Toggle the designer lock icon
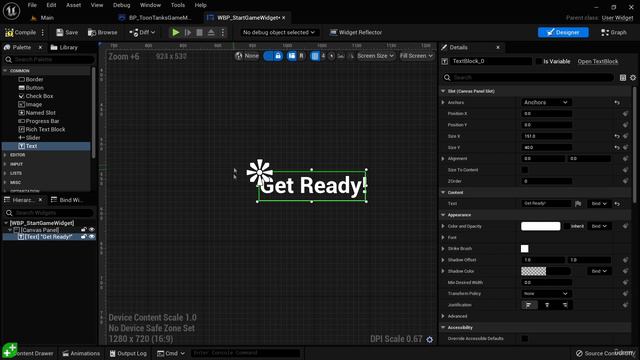 pos(278,56)
